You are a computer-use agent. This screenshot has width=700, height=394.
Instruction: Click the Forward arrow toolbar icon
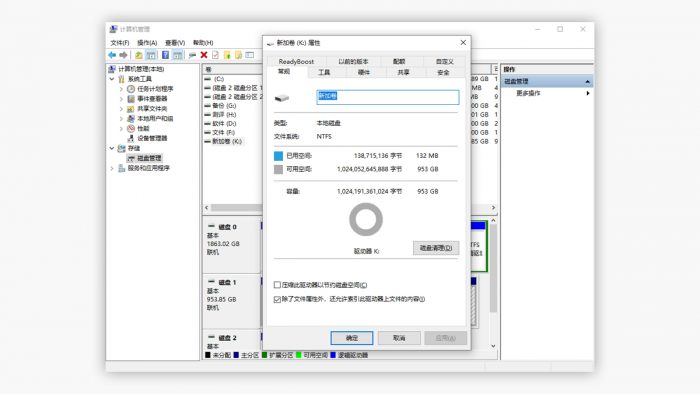[x=123, y=55]
